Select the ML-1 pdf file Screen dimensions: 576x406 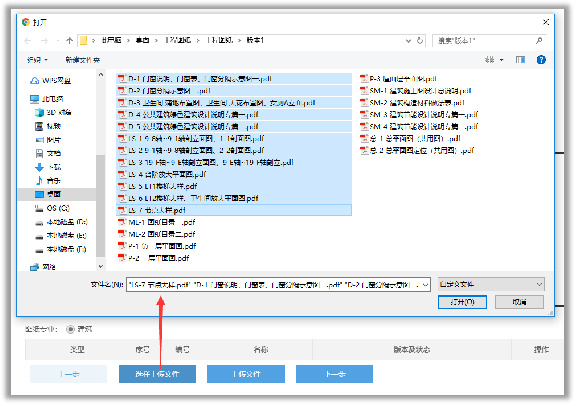[x=157, y=222]
